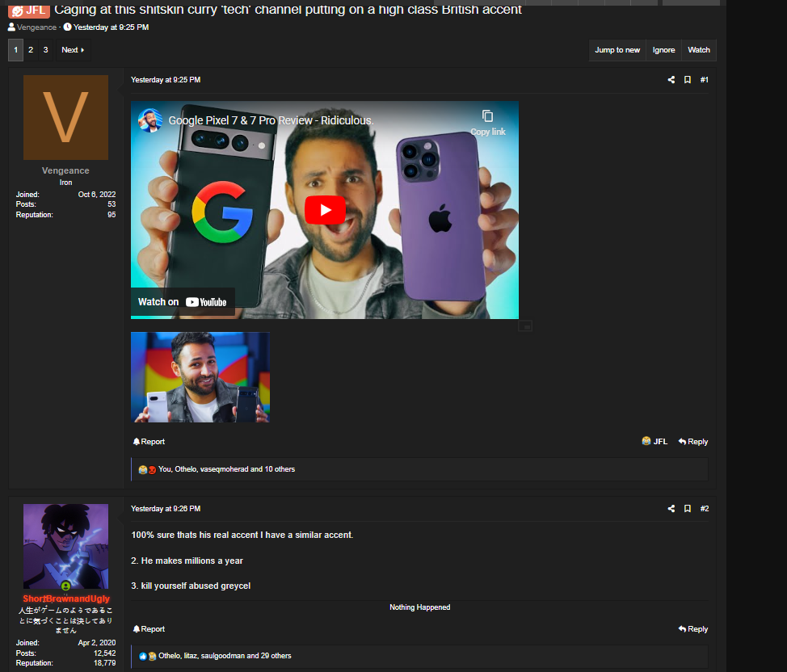The width and height of the screenshot is (787, 672).
Task: Report post #1
Action: (x=149, y=442)
